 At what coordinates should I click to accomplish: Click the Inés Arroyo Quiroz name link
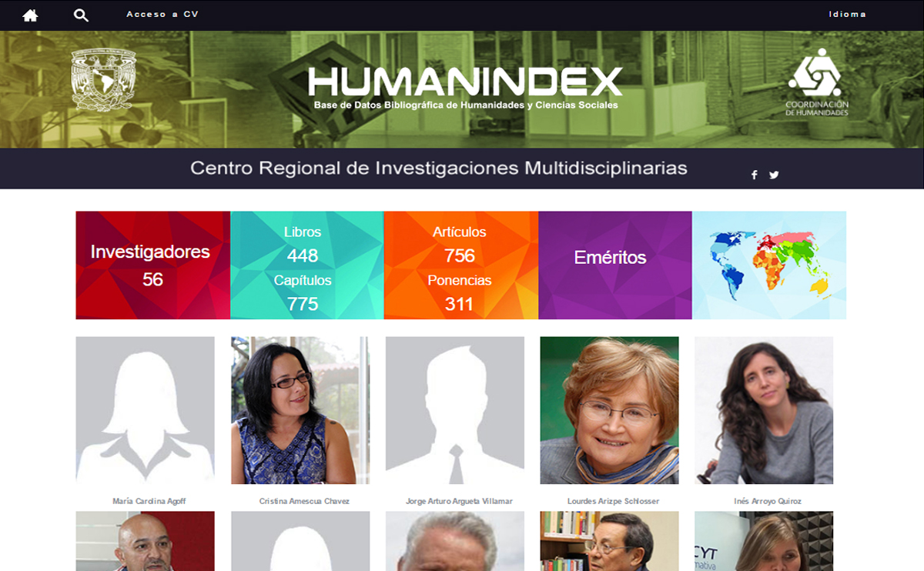[x=768, y=501]
